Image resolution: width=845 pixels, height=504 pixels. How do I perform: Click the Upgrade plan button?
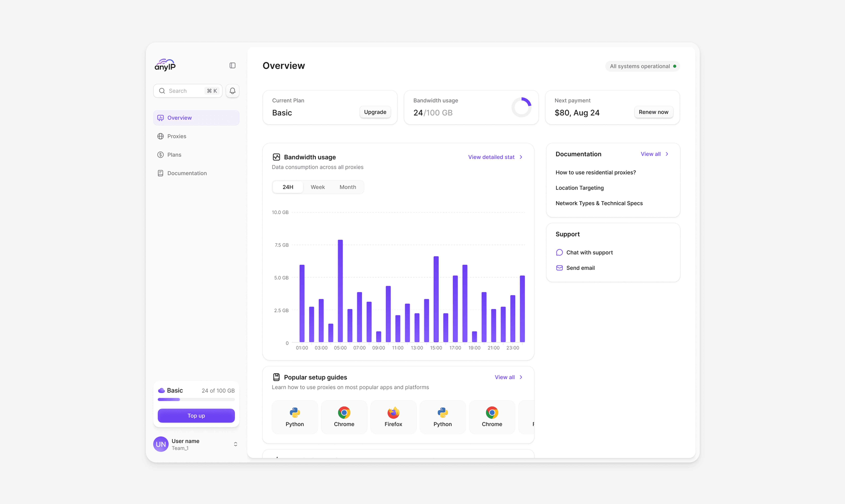coord(375,112)
